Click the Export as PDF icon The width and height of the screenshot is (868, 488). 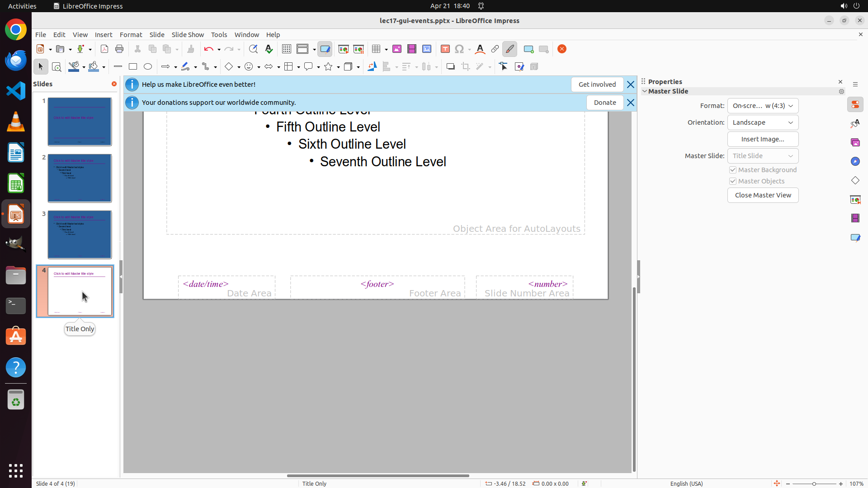(104, 49)
